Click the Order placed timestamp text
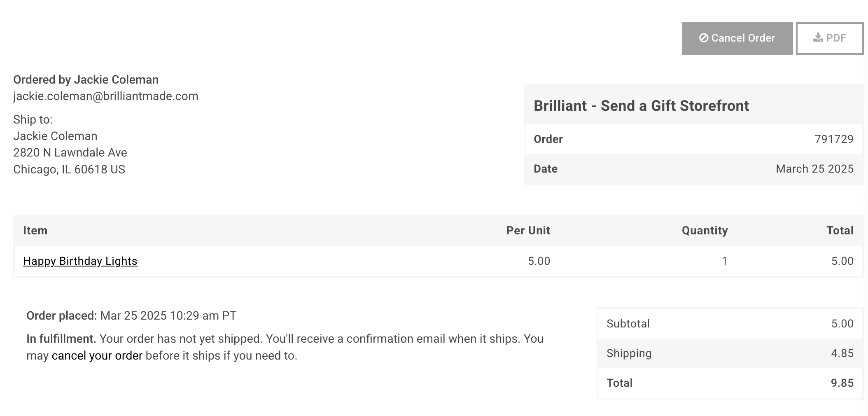The image size is (868, 416). [x=168, y=316]
